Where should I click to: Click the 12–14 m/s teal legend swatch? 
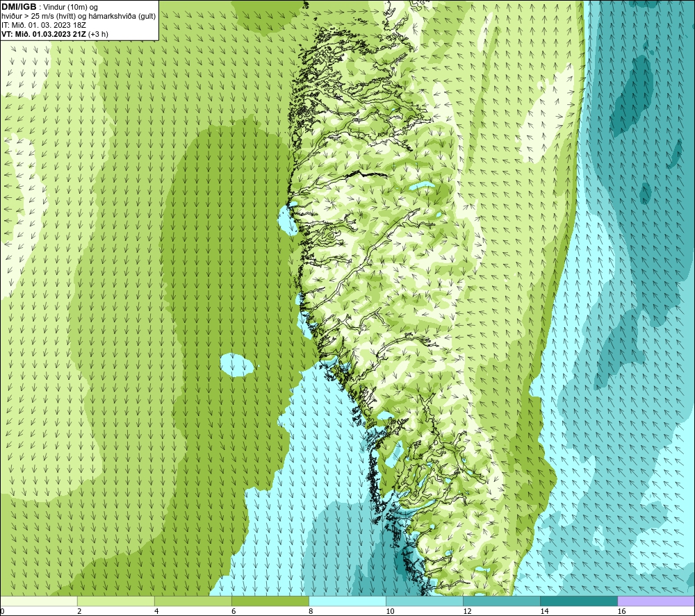coord(502,601)
